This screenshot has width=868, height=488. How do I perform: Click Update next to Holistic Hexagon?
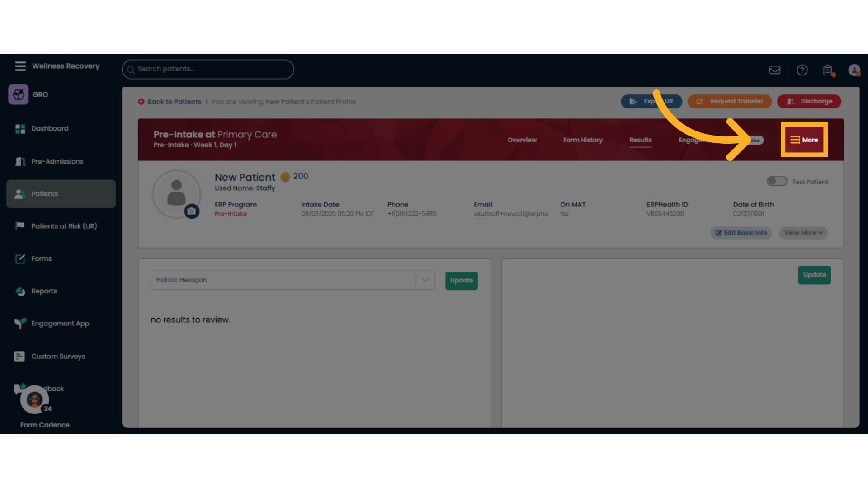[x=462, y=281]
